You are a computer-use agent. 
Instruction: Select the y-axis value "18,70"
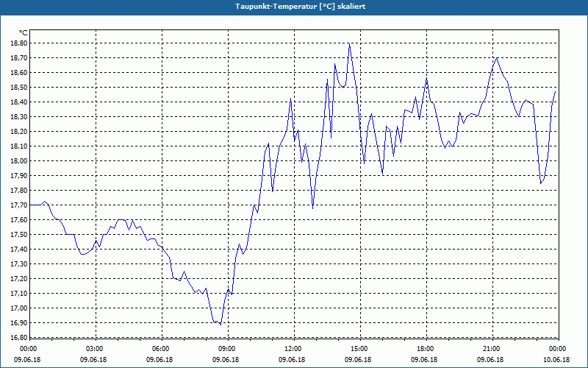click(x=19, y=58)
